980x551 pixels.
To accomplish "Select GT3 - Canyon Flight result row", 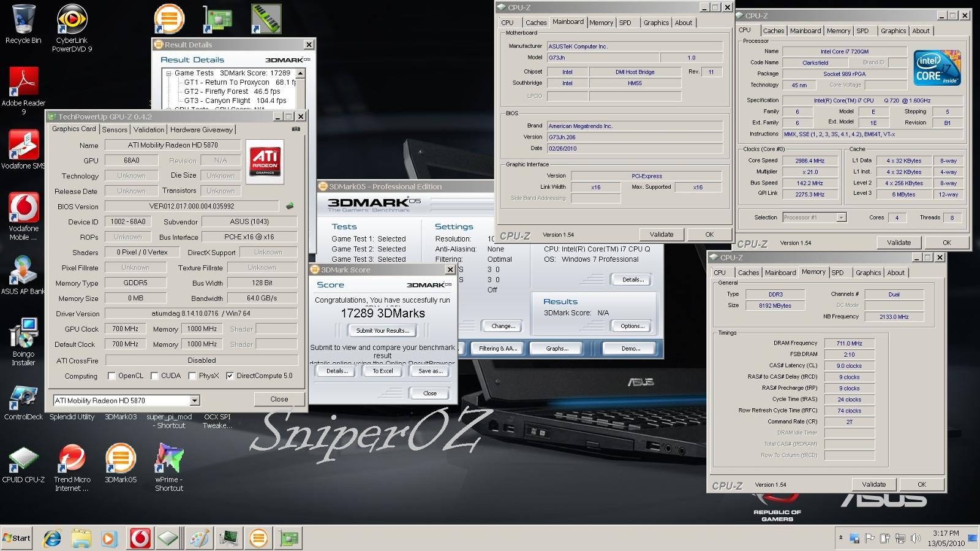I will point(235,101).
